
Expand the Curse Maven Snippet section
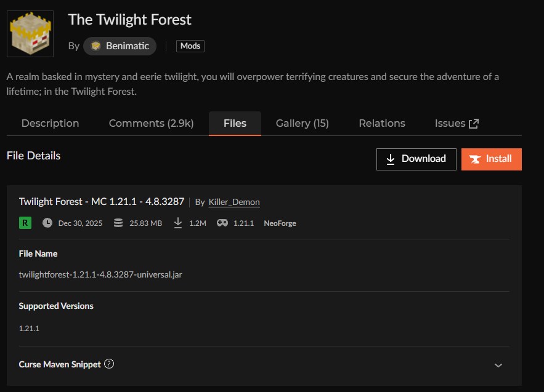coord(499,364)
